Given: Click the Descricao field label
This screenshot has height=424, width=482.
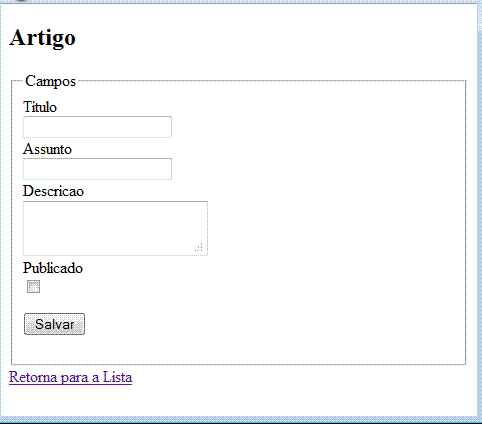Looking at the screenshot, I should coord(53,191).
